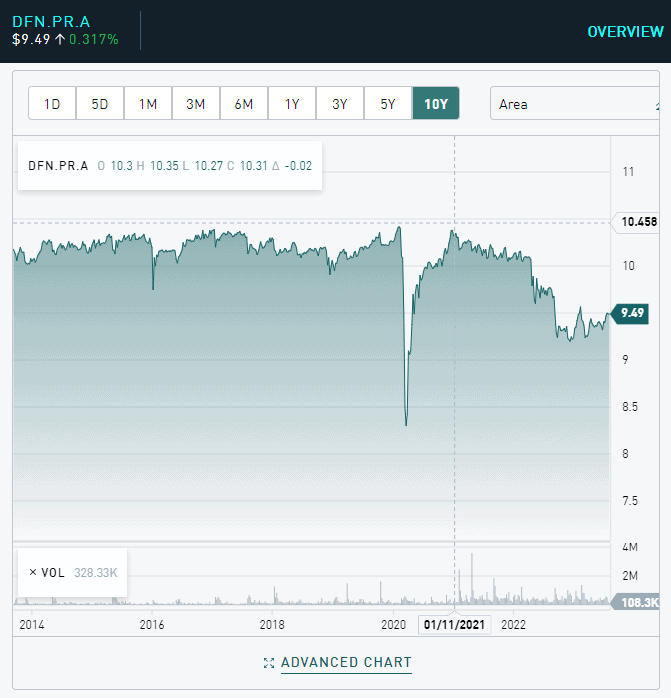
Task: Open the Area chart type dropdown
Action: pyautogui.click(x=574, y=104)
